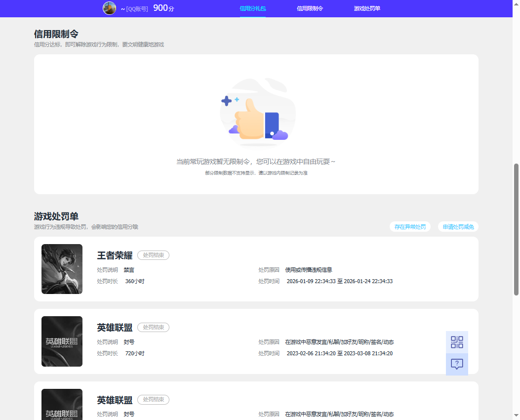Click the 720小时 duration value
The width and height of the screenshot is (520, 420).
click(135, 353)
